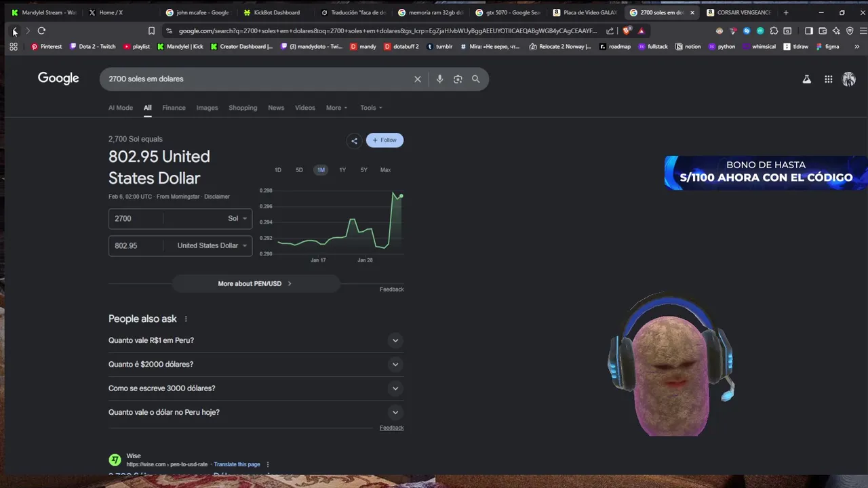Expand the More search filters menu
868x488 pixels.
(336, 108)
